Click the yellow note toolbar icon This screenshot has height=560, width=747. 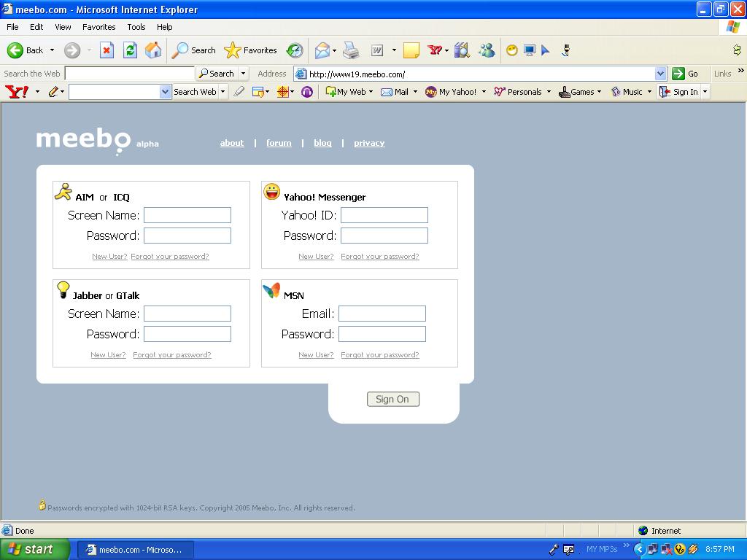pyautogui.click(x=411, y=50)
